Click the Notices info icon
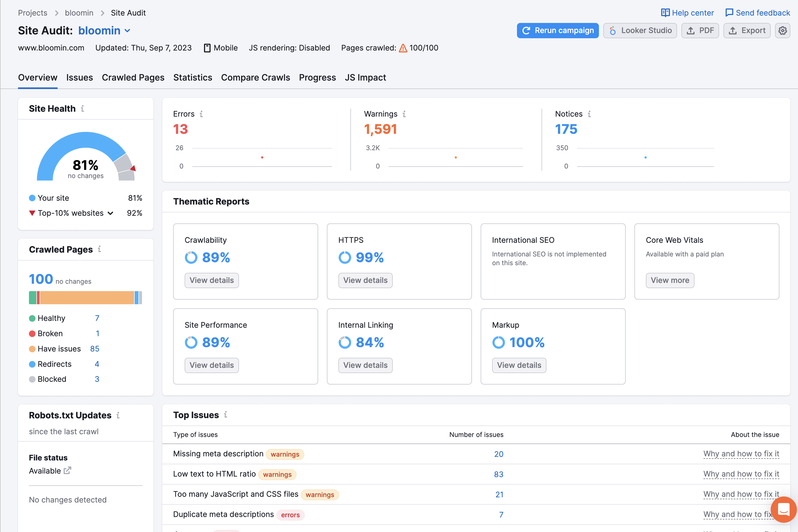798x532 pixels. click(x=589, y=114)
